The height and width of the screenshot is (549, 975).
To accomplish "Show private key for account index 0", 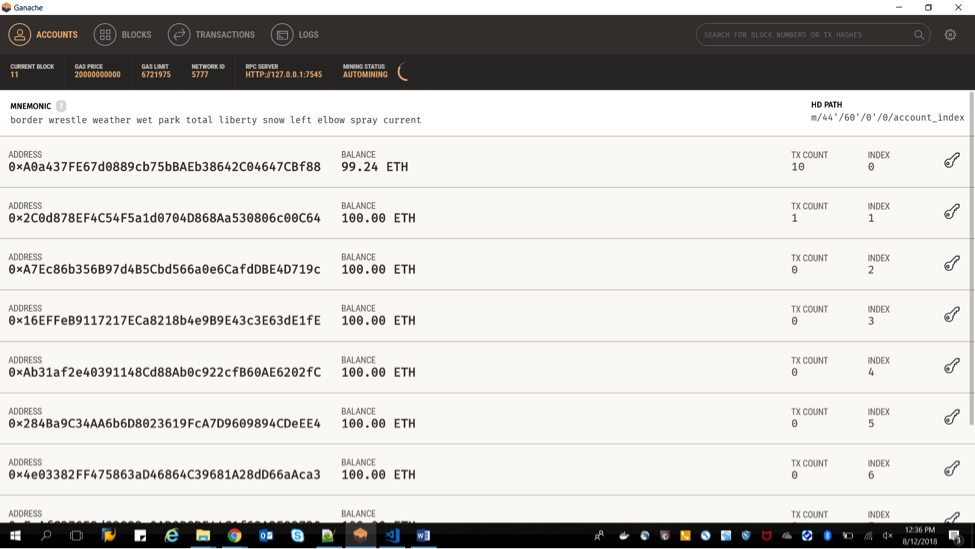I will 951,161.
